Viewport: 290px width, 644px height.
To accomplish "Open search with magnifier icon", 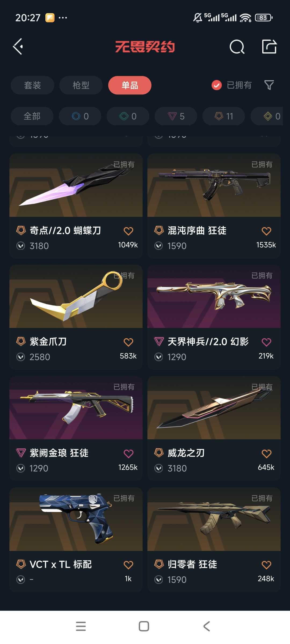I will click(237, 47).
